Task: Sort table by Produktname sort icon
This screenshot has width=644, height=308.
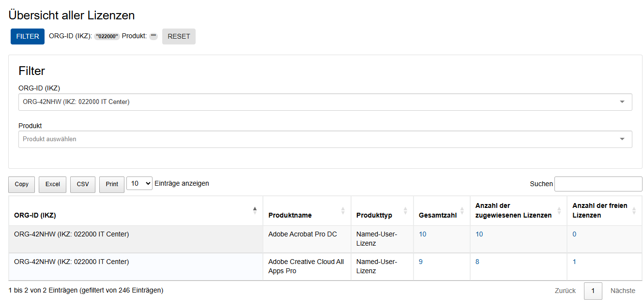Action: (x=343, y=211)
